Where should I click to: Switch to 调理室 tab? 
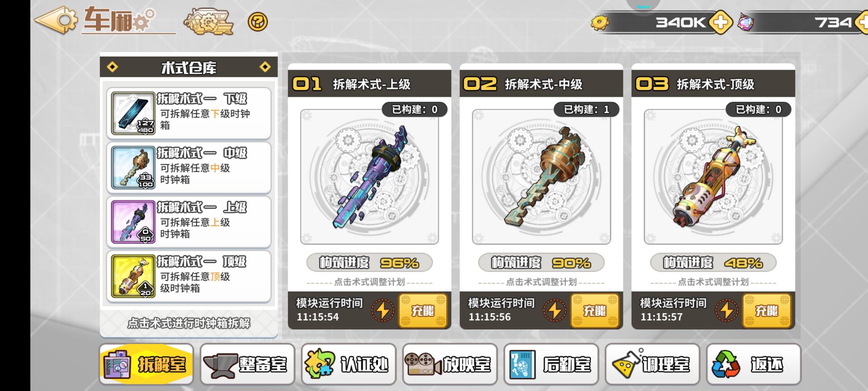coord(652,364)
